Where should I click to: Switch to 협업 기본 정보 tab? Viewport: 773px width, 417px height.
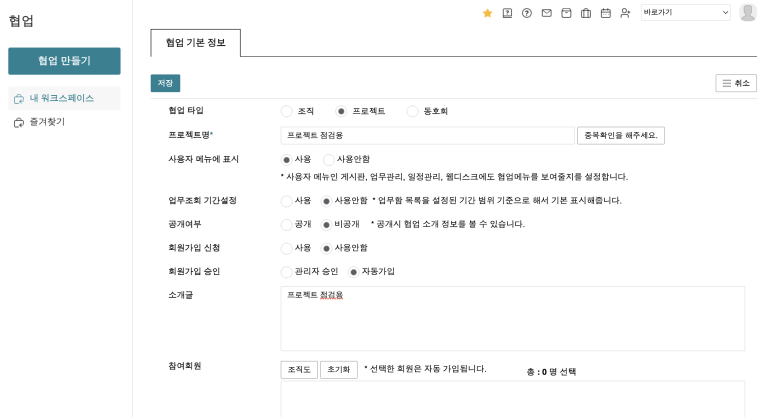coord(195,43)
